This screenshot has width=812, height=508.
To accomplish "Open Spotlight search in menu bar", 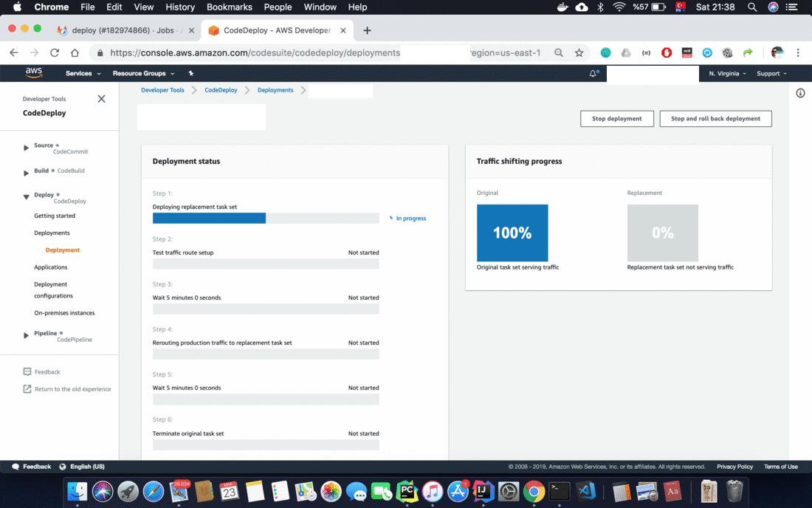I will point(752,7).
